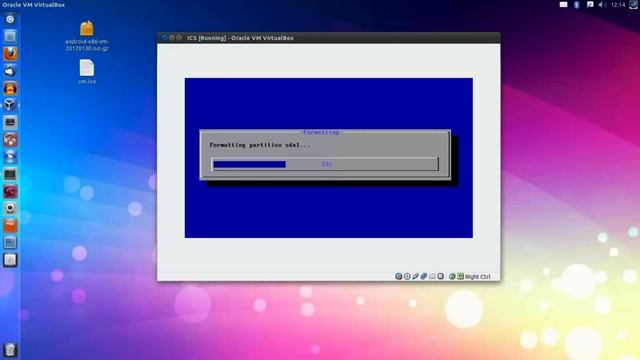Click the formatting progress bar in the VM
The width and height of the screenshot is (640, 360).
point(325,164)
